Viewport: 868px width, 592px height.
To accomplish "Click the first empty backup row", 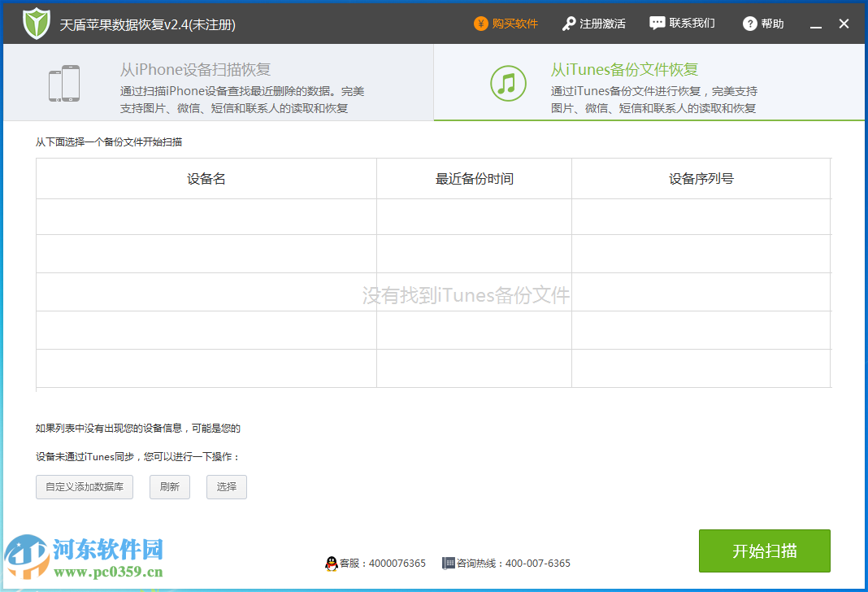I will coord(205,216).
